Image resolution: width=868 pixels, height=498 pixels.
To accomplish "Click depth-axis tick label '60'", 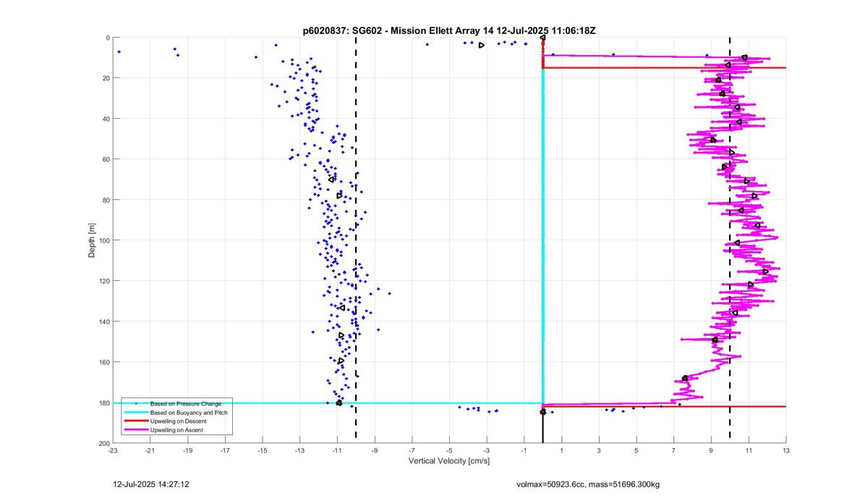I will [106, 159].
